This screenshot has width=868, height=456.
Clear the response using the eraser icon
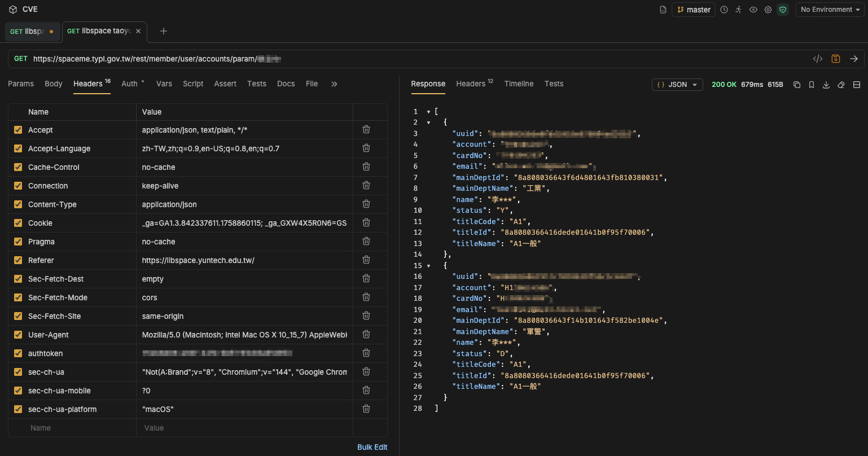pyautogui.click(x=841, y=85)
